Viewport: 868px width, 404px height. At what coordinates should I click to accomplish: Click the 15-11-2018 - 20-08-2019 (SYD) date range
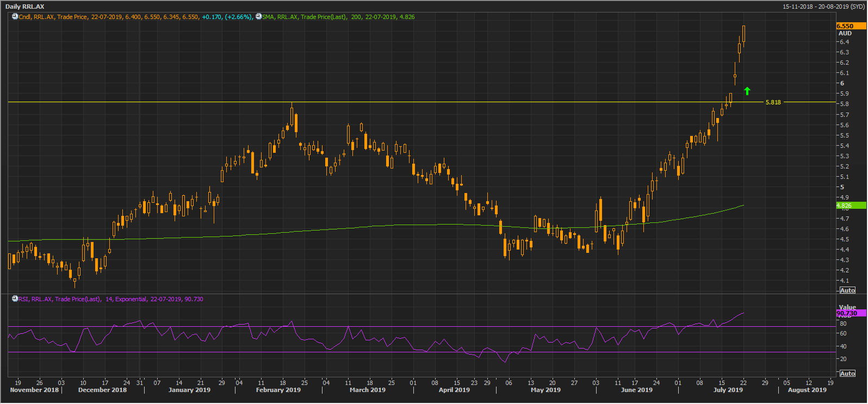823,7
